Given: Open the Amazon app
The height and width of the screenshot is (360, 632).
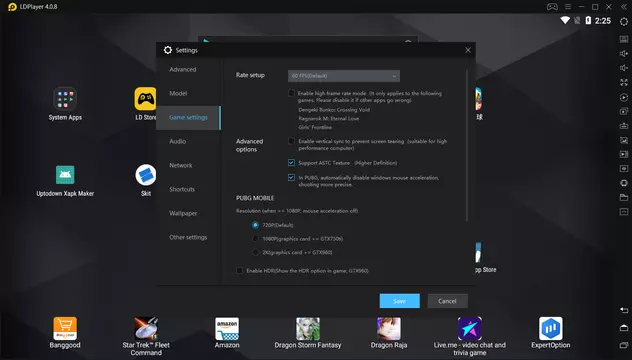Looking at the screenshot, I should pyautogui.click(x=227, y=333).
